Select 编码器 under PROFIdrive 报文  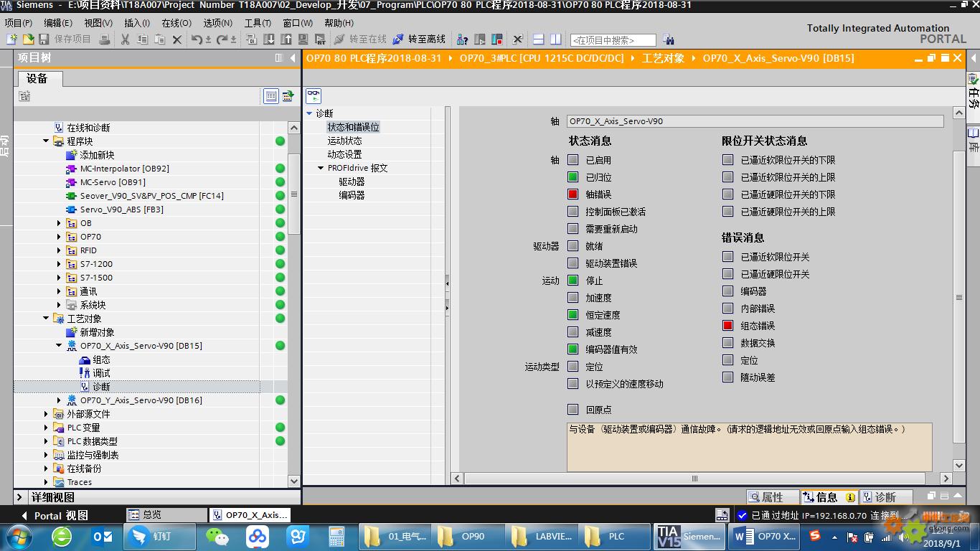click(352, 195)
